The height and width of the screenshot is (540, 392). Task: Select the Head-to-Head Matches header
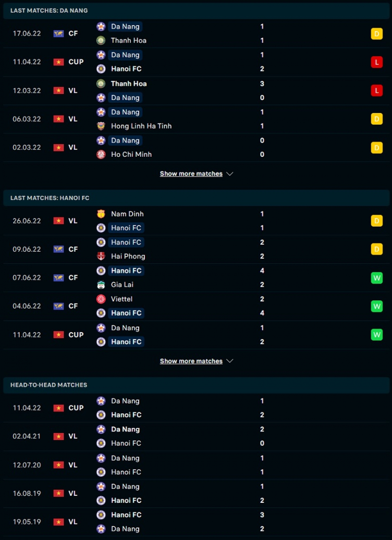click(x=49, y=385)
